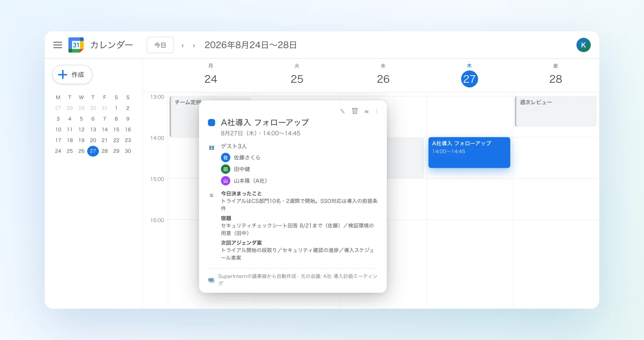Select highlighted 27 in the mini calendar

pyautogui.click(x=93, y=151)
